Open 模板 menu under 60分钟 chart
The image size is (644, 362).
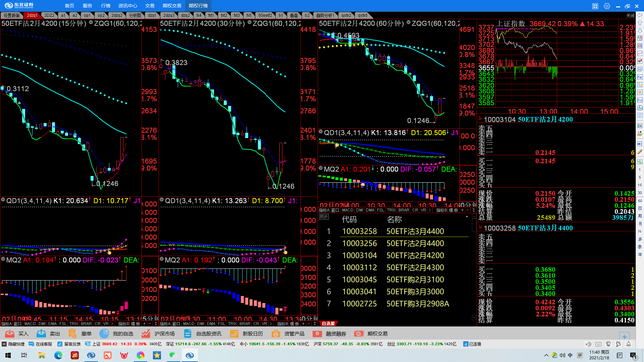pyautogui.click(x=453, y=210)
